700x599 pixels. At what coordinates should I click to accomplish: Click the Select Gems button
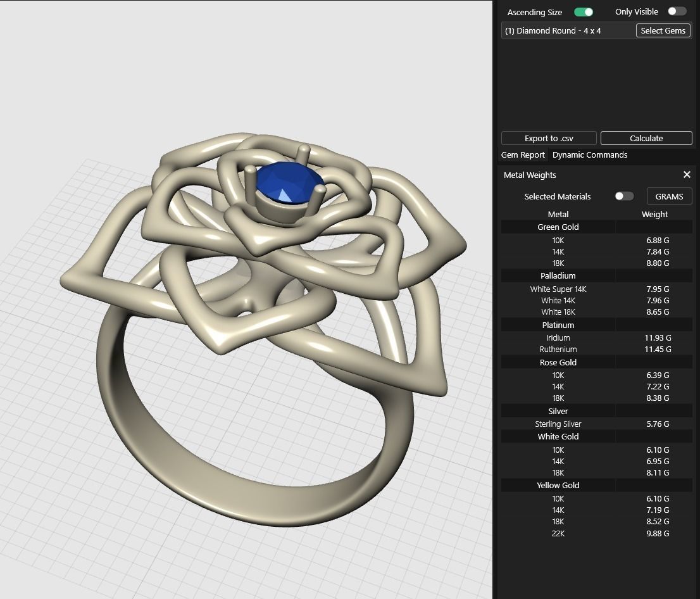[x=663, y=30]
